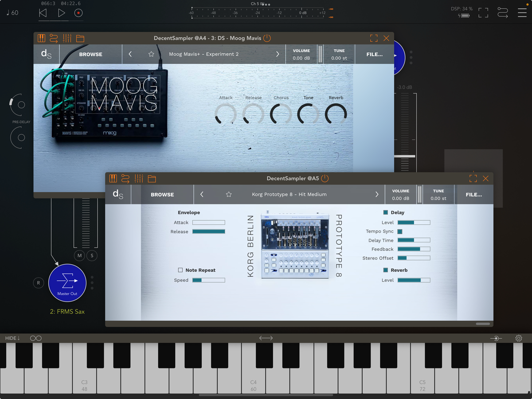The image size is (532, 399).
Task: Start recording with the record button
Action: [78, 13]
